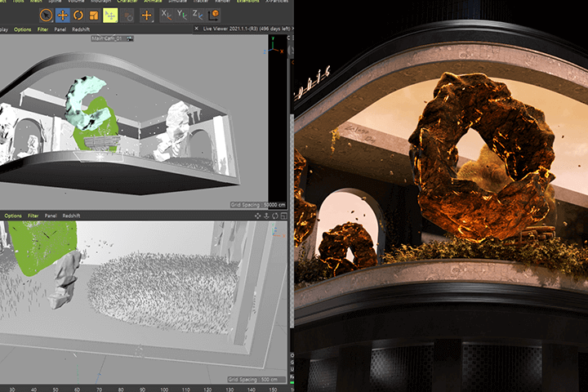
Task: Open the Character menu in the menu bar
Action: point(127,2)
